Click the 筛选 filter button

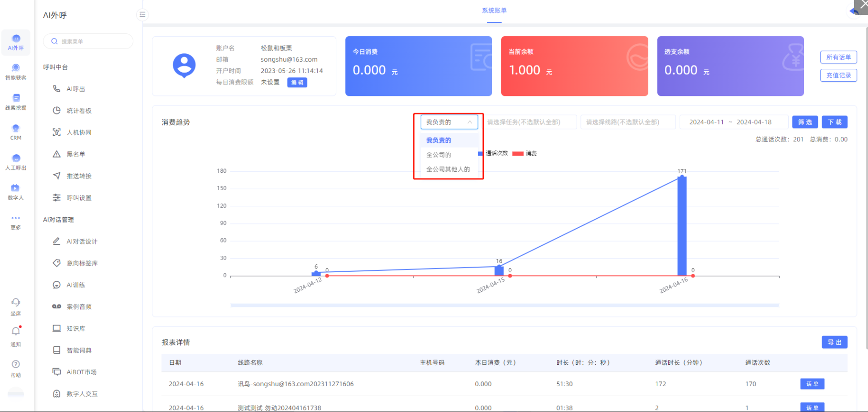click(805, 122)
